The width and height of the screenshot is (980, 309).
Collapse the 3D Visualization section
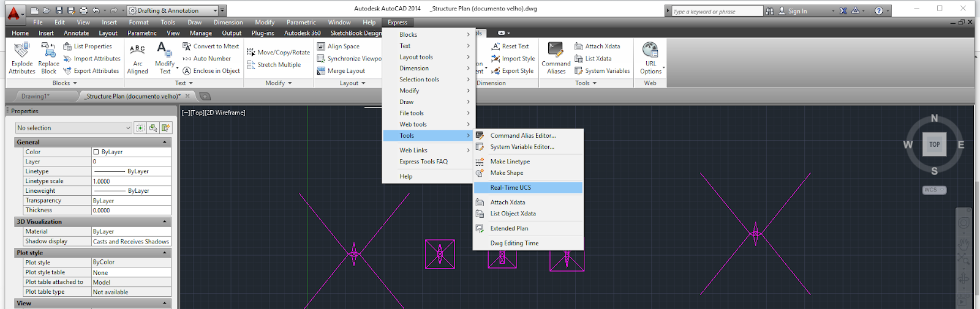tap(165, 222)
